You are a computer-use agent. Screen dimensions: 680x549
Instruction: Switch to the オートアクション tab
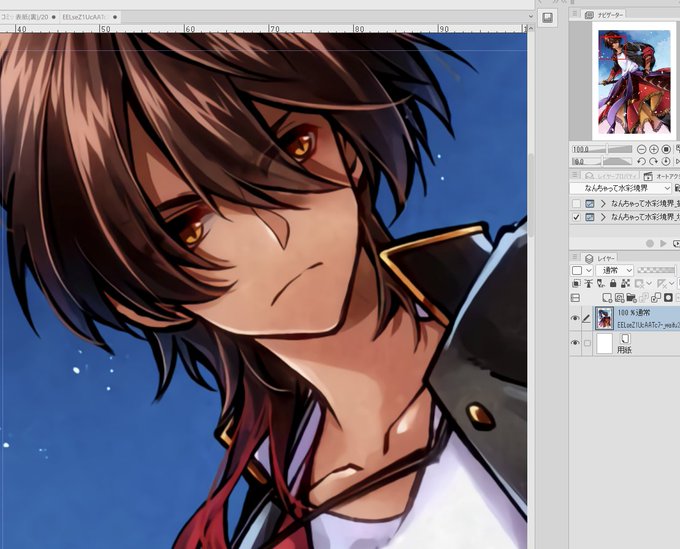tap(661, 176)
